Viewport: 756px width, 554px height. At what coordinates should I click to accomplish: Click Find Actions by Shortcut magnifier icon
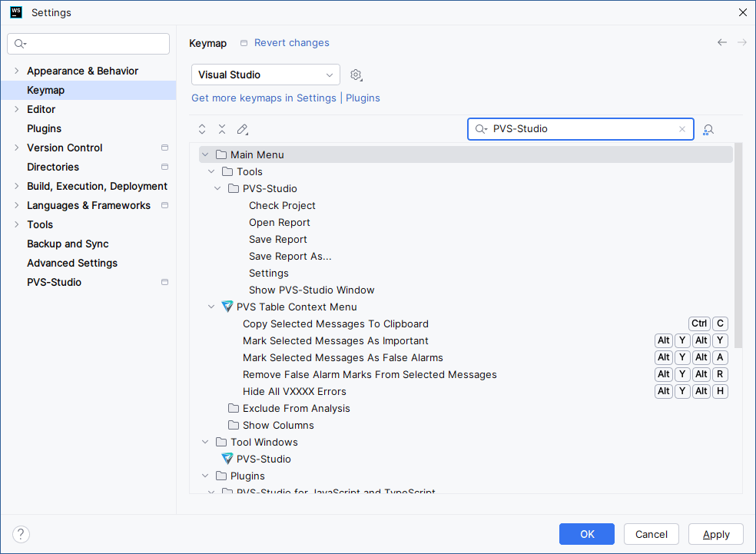(x=708, y=129)
